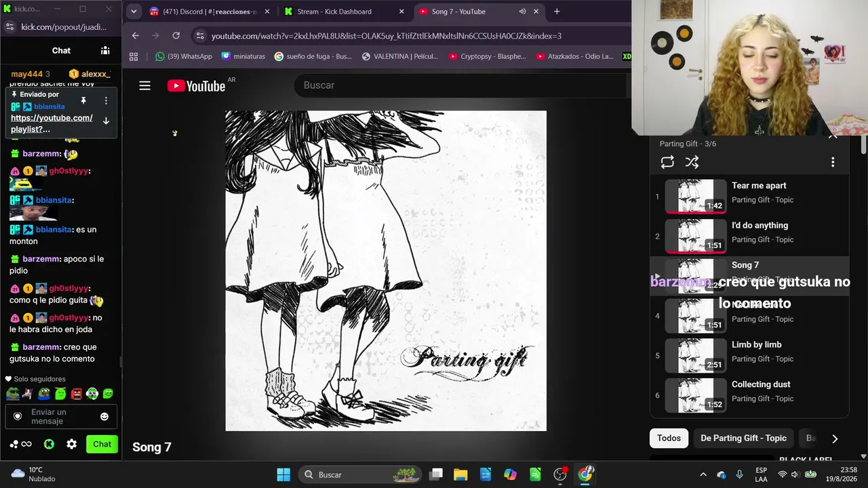Open the weather widget showing 10°C
The height and width of the screenshot is (488, 868).
tap(33, 474)
